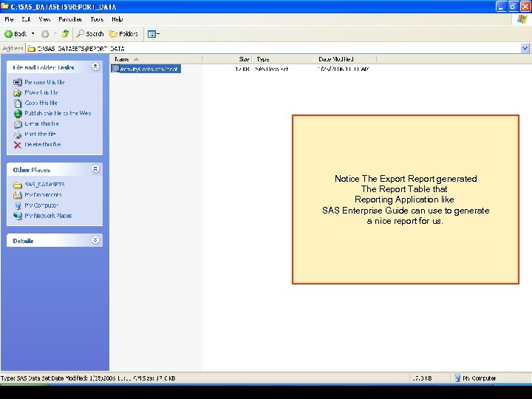Close the REPORT_DATA Explorer window
Screen dimensions: 532x399
(525, 7)
